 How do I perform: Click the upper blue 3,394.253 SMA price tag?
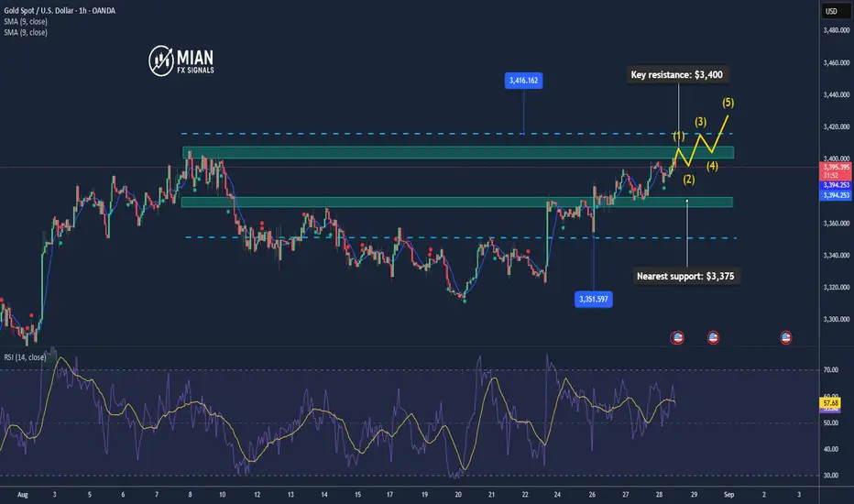coord(836,185)
